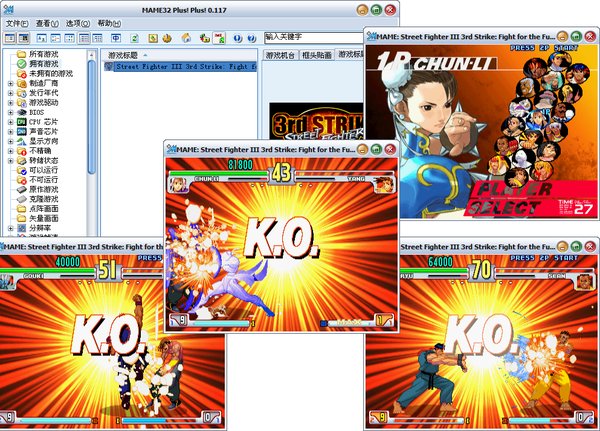
Task: Select the 克隆游戏 chip item
Action: [38, 199]
